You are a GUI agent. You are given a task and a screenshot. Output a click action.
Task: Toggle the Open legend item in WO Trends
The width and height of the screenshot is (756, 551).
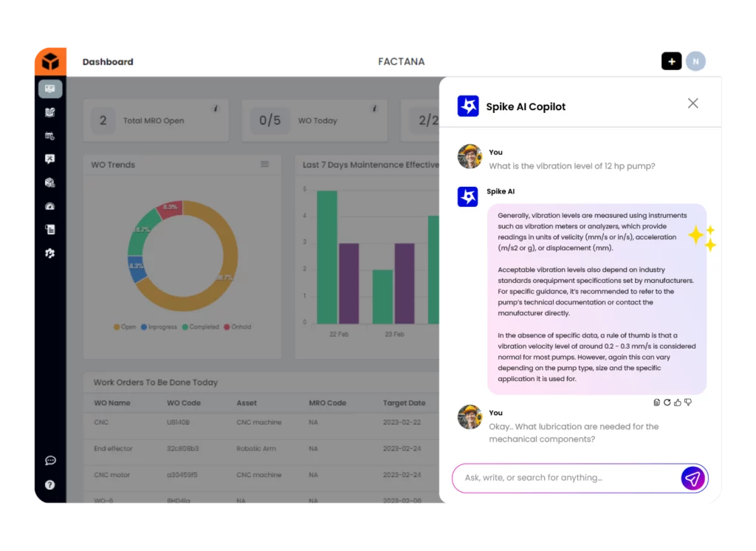coord(125,326)
